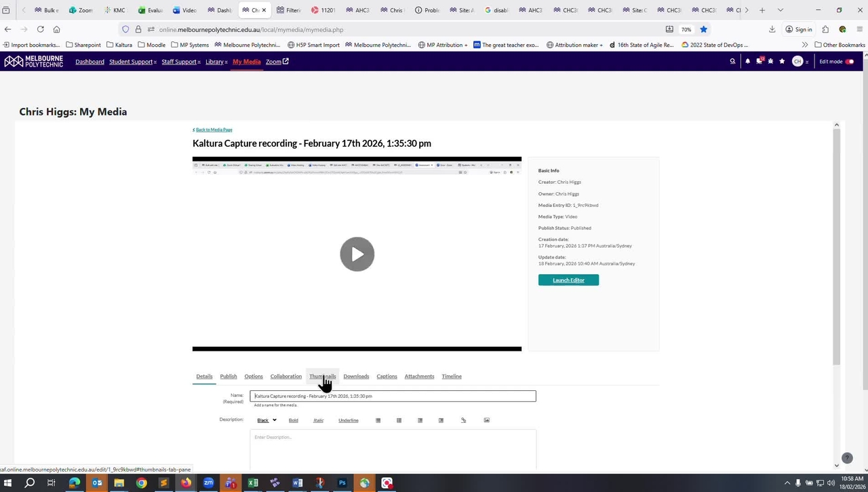Viewport: 868px width, 492px height.
Task: List all tabs dropdown arrow
Action: click(780, 10)
